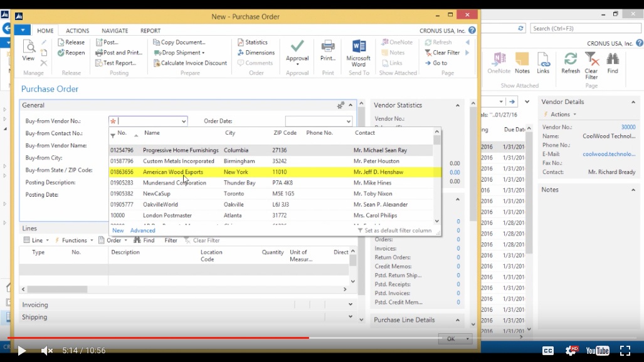Click the Search (Ctrl+F3) box

585,28
